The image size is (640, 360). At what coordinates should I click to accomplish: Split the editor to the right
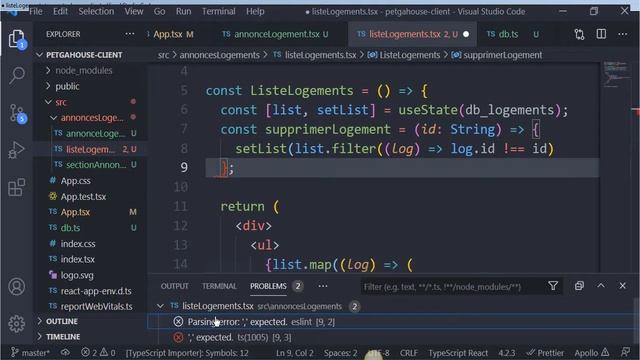pyautogui.click(x=601, y=34)
